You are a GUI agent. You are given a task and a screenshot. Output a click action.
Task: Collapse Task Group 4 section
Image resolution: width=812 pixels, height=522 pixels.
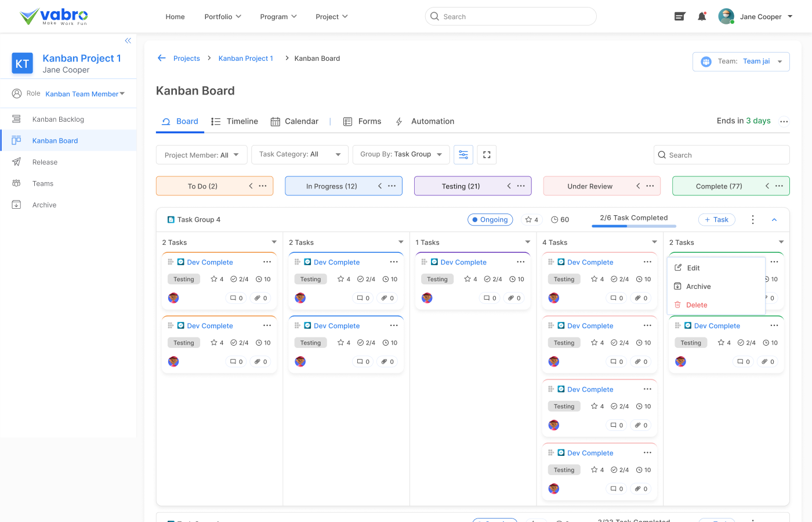pos(774,220)
